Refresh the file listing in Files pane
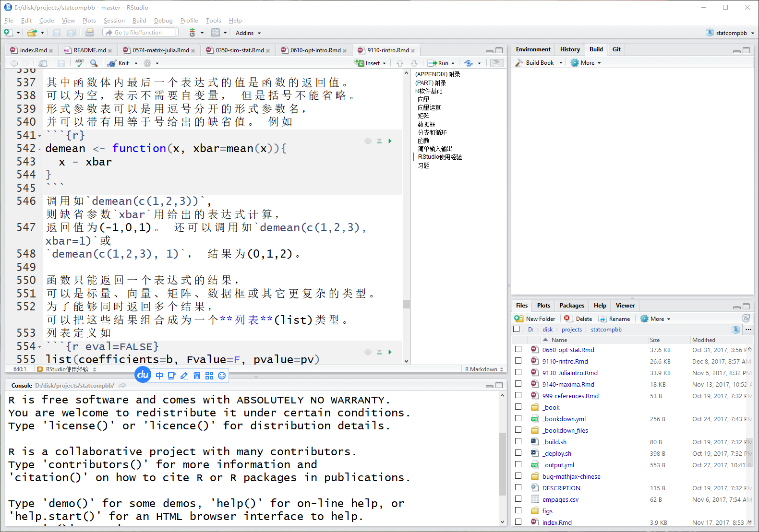Viewport: 759px width, 532px height. (x=746, y=319)
